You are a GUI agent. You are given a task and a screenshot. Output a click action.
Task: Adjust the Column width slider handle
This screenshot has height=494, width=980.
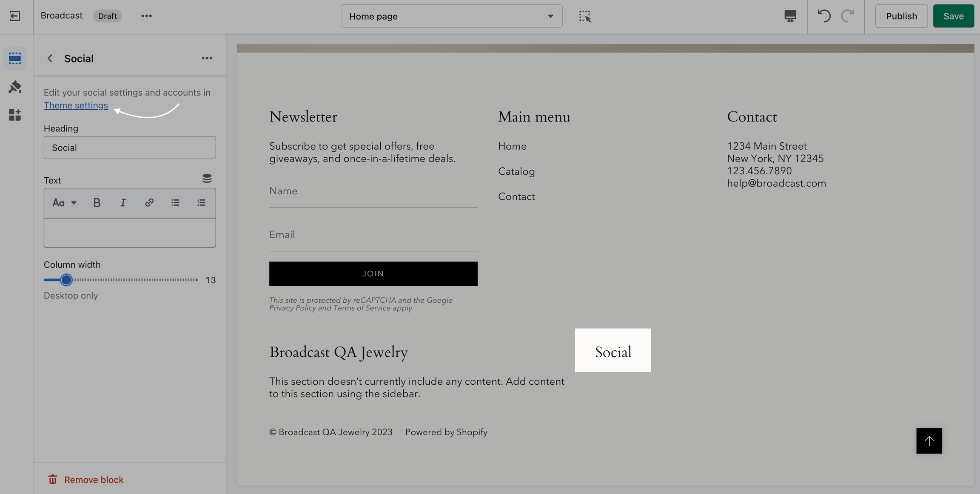[66, 280]
